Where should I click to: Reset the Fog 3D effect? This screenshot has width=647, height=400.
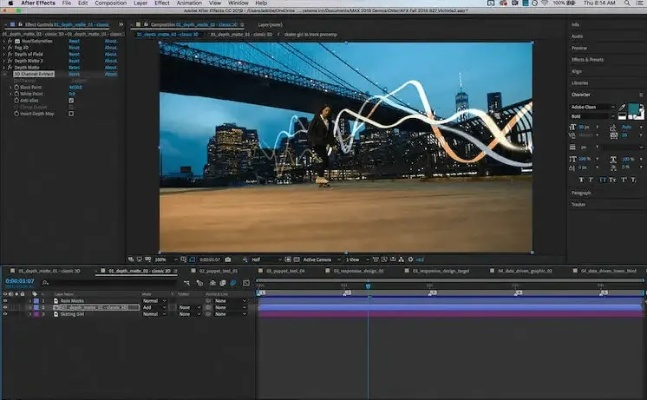pyautogui.click(x=73, y=48)
